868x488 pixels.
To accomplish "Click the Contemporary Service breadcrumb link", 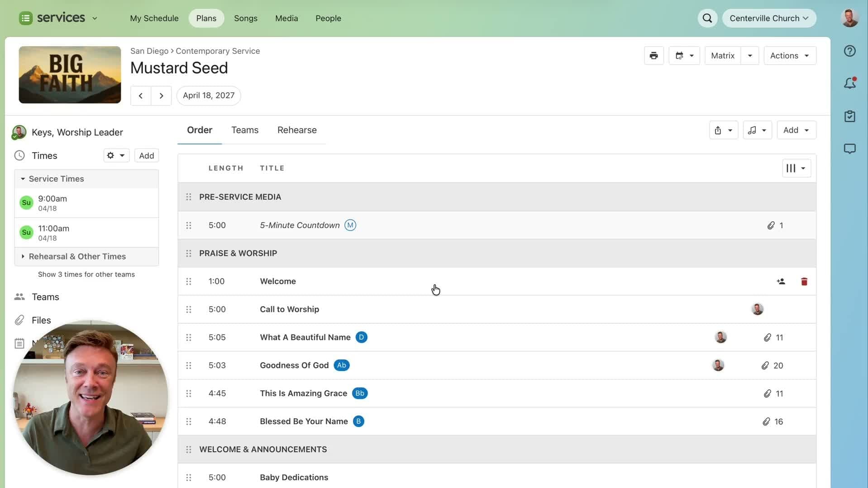I will coord(218,51).
